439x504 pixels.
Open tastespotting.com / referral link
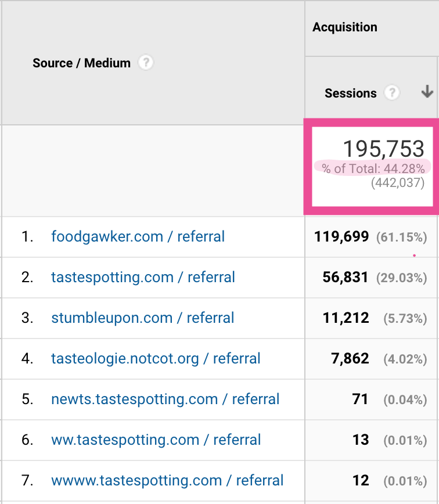[x=143, y=277]
